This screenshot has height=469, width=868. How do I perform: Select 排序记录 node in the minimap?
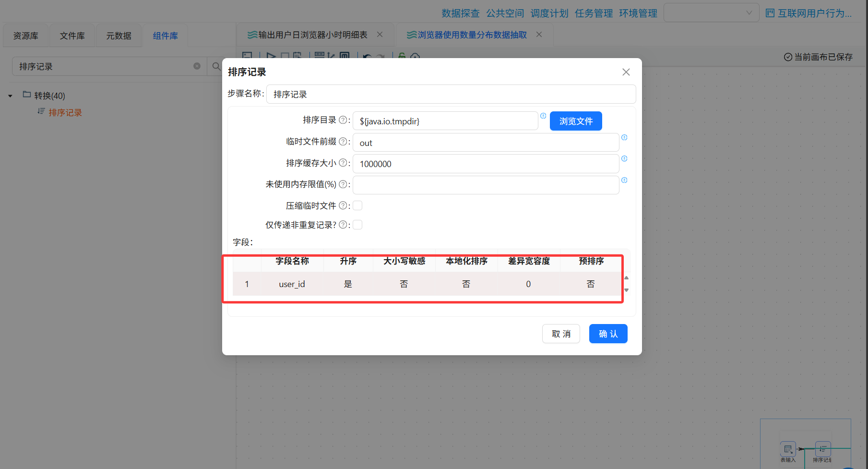[822, 449]
